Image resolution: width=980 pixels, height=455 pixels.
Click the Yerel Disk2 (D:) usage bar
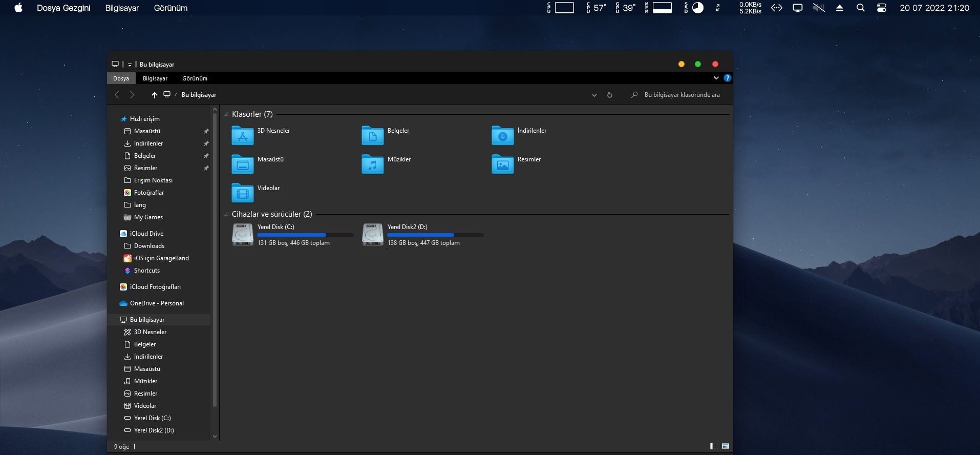[x=435, y=235]
